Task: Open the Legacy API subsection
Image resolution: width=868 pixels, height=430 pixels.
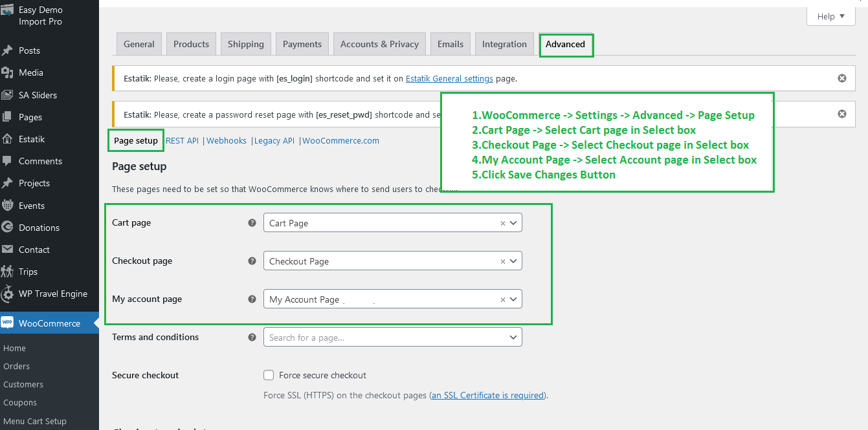Action: click(274, 140)
